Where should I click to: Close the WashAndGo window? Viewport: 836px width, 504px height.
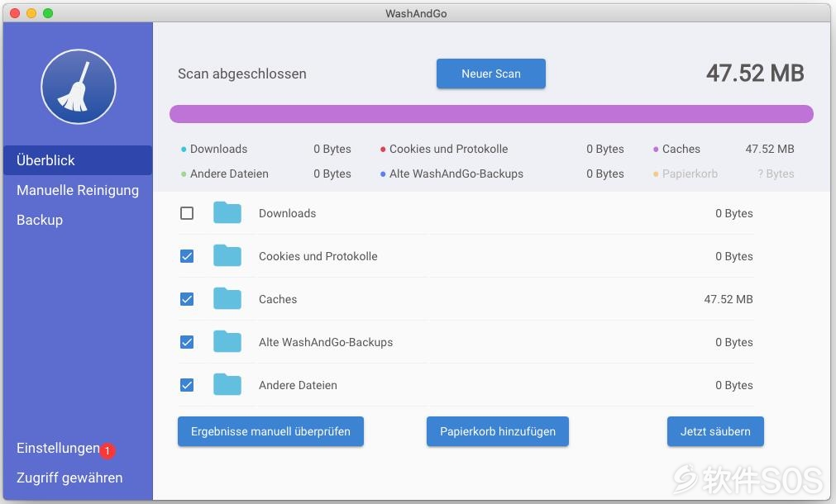click(15, 13)
